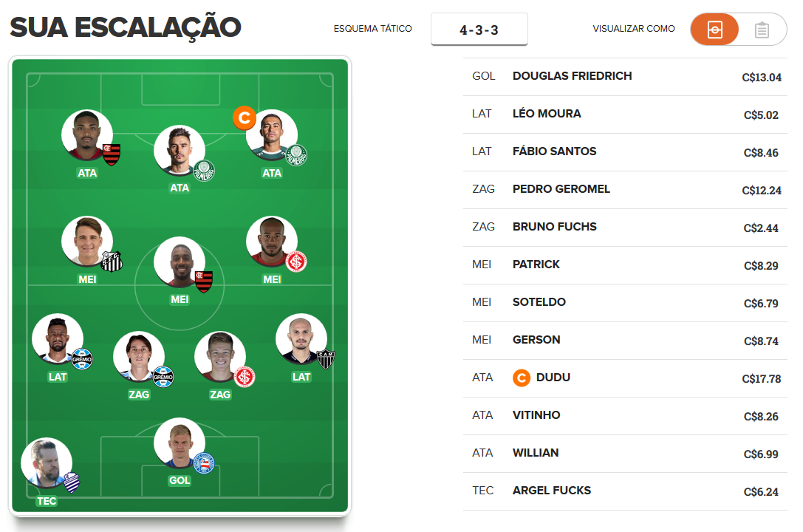Image resolution: width=803 pixels, height=532 pixels.
Task: Click the Atlético Mineiro crest on right back
Action: (326, 359)
